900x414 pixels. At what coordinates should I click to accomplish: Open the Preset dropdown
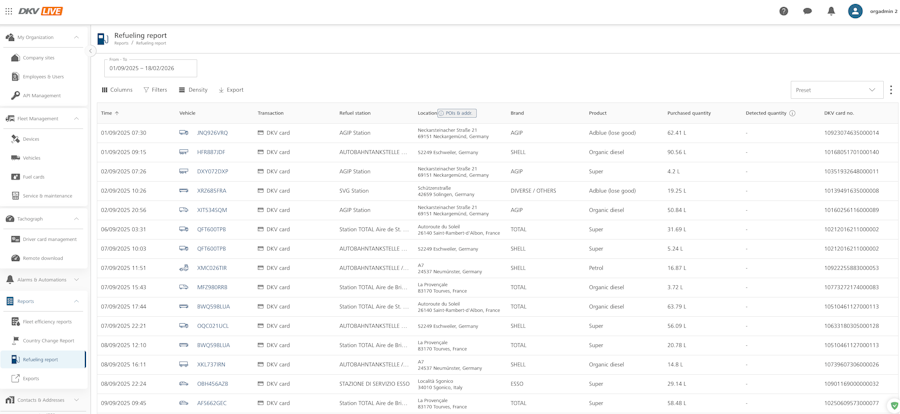click(x=837, y=90)
